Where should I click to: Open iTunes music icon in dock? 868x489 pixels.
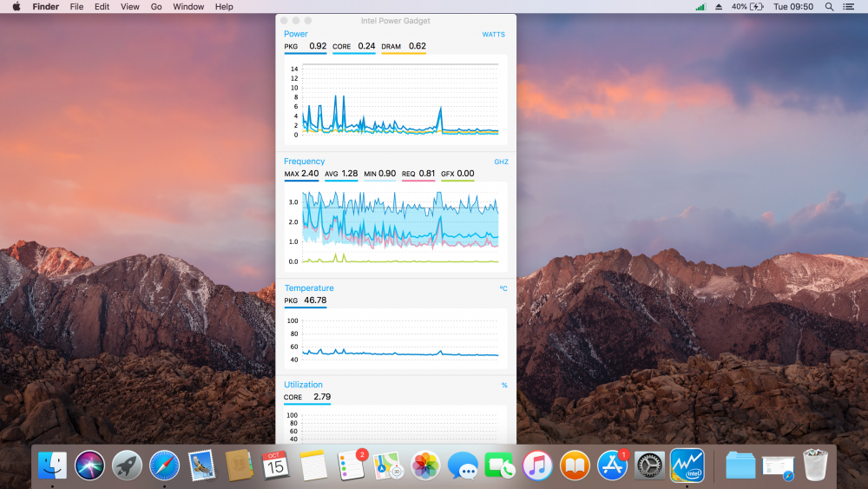pos(537,466)
